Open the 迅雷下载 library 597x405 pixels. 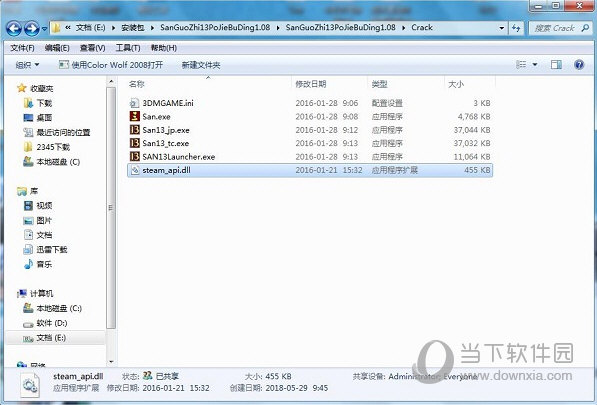(51, 250)
